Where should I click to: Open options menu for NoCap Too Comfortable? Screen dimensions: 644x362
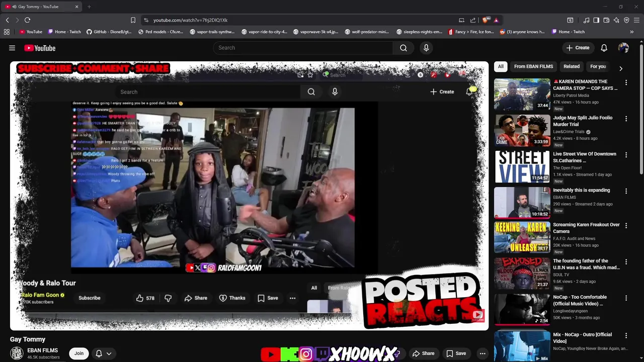click(626, 298)
